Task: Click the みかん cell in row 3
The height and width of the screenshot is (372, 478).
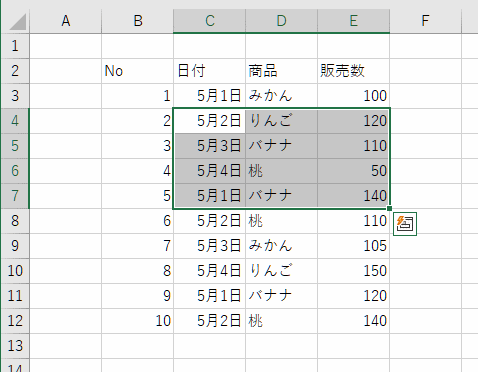Action: click(281, 96)
